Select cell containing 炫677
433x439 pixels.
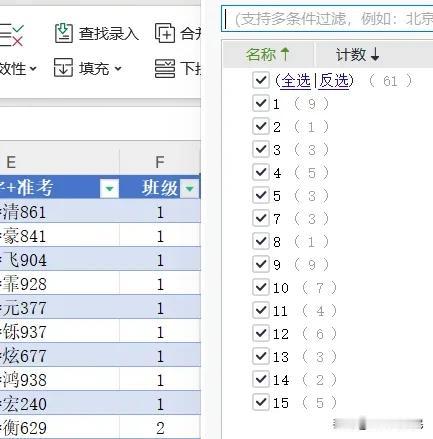tap(60, 356)
